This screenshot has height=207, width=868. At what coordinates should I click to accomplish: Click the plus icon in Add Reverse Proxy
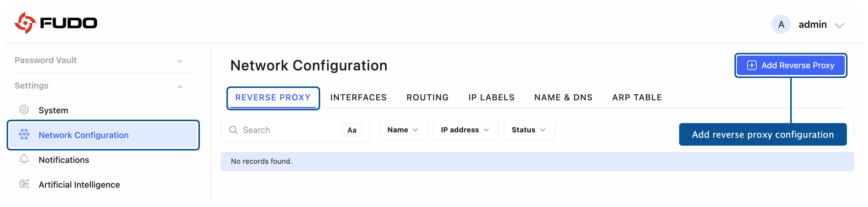751,65
